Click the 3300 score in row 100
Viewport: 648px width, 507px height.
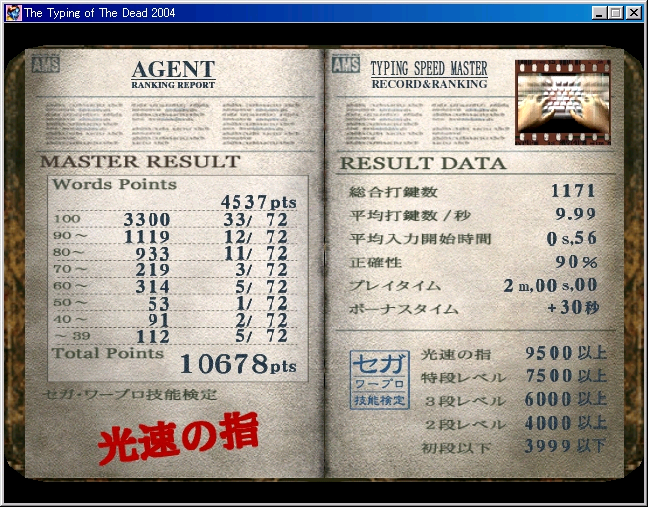(147, 219)
